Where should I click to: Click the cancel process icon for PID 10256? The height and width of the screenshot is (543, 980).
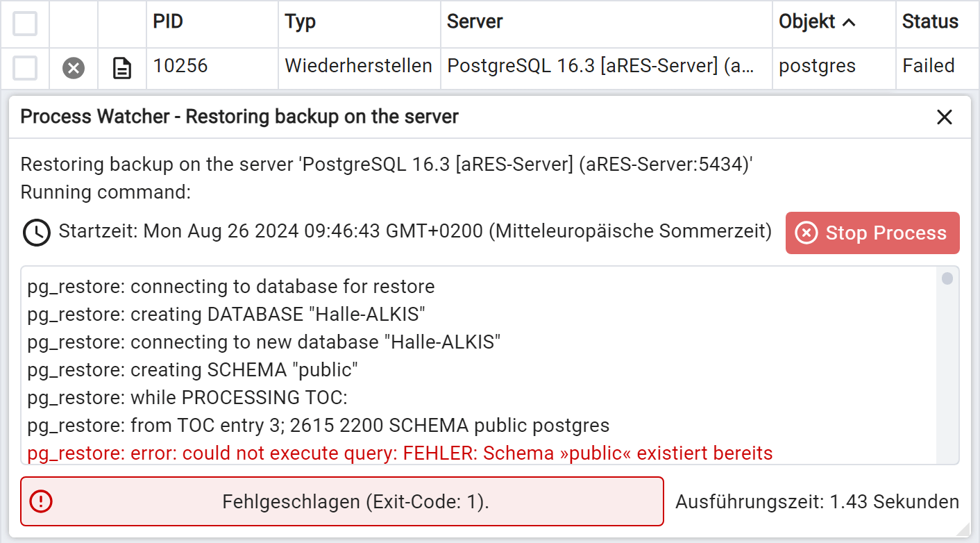point(74,68)
